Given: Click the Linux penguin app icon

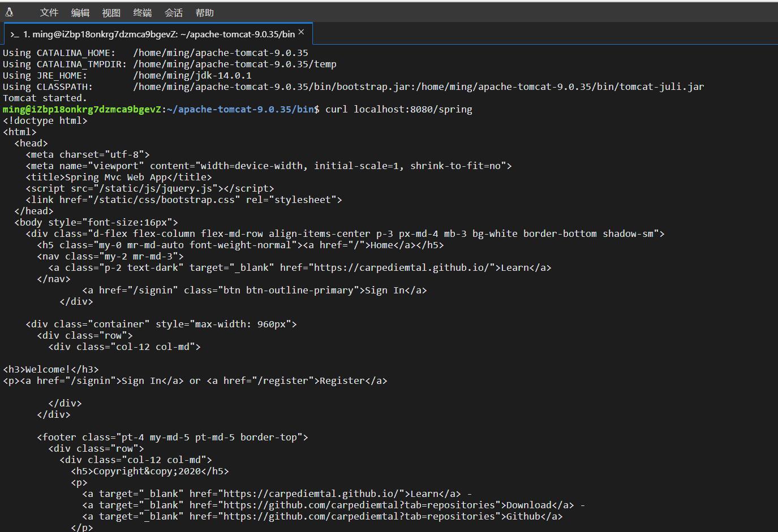Looking at the screenshot, I should [x=9, y=12].
